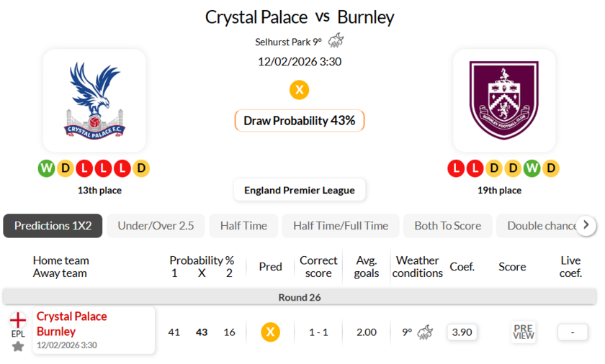Screen dimensions: 605x364
Task: Open the Half Time tab
Action: click(x=243, y=226)
